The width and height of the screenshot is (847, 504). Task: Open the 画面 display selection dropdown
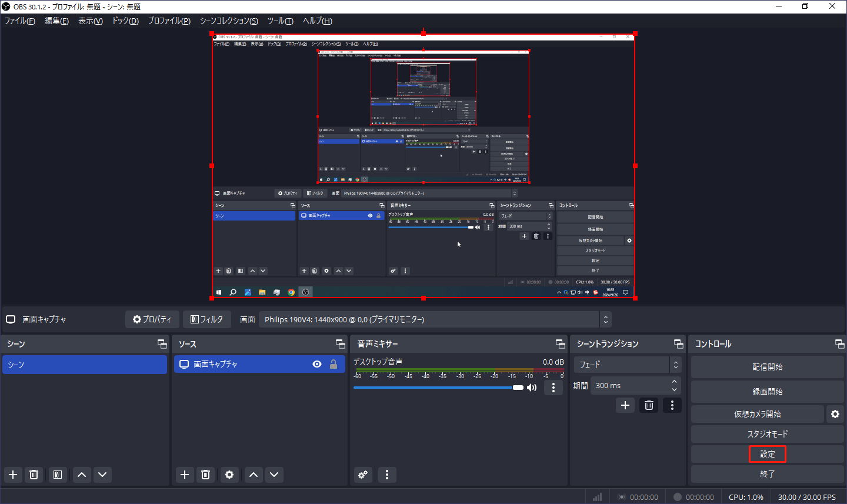[x=435, y=319]
